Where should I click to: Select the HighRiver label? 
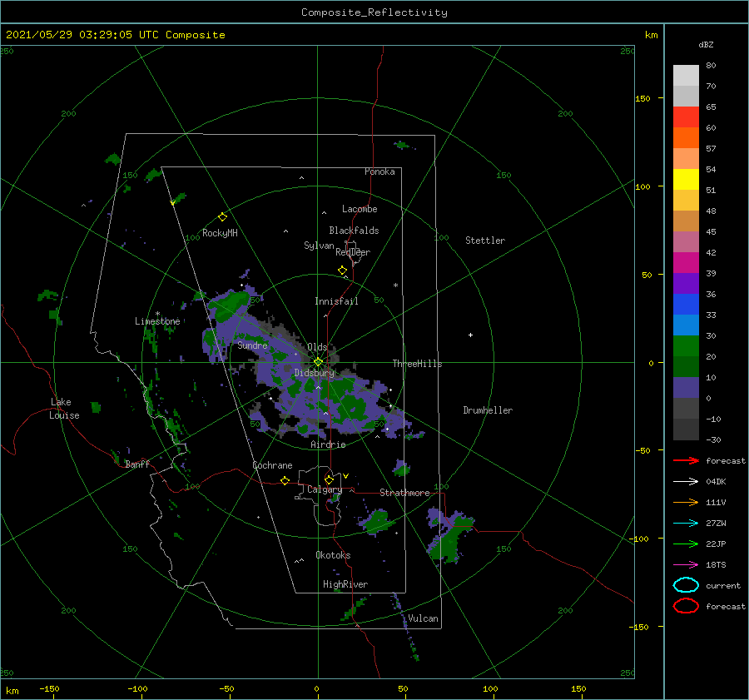(x=345, y=584)
